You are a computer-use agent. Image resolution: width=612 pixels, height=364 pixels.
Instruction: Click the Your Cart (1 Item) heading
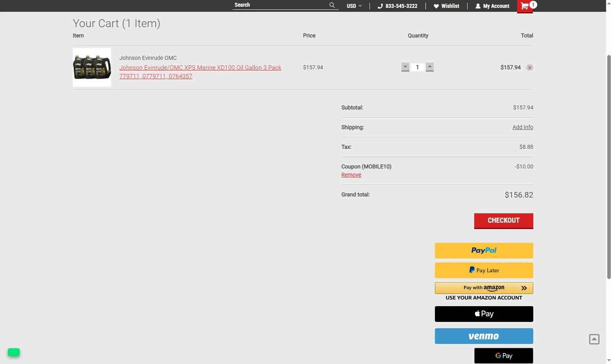pyautogui.click(x=116, y=23)
